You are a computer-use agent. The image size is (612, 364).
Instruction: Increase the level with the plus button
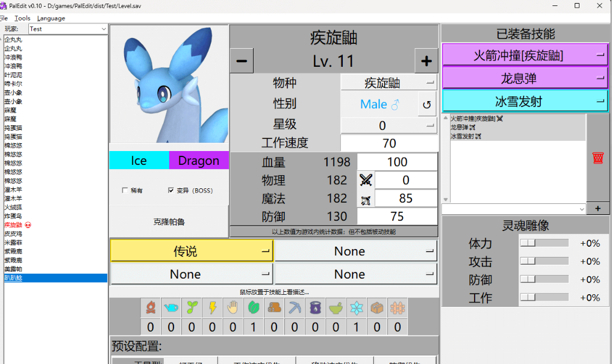click(426, 61)
